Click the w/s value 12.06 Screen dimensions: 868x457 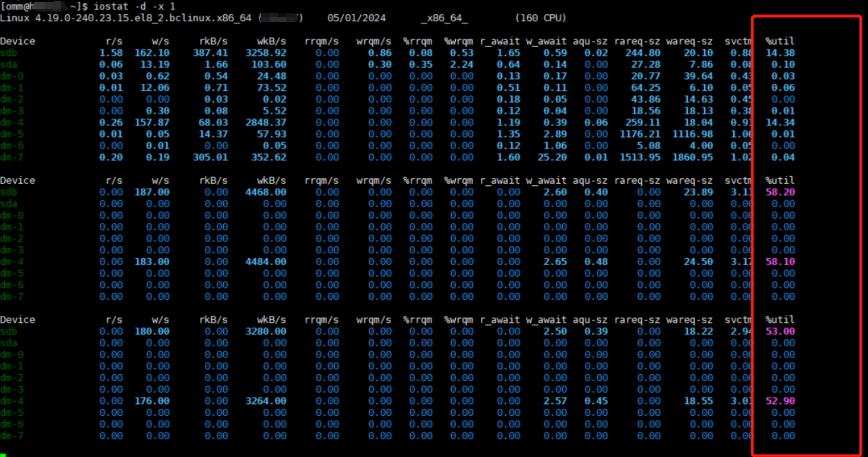click(x=155, y=88)
